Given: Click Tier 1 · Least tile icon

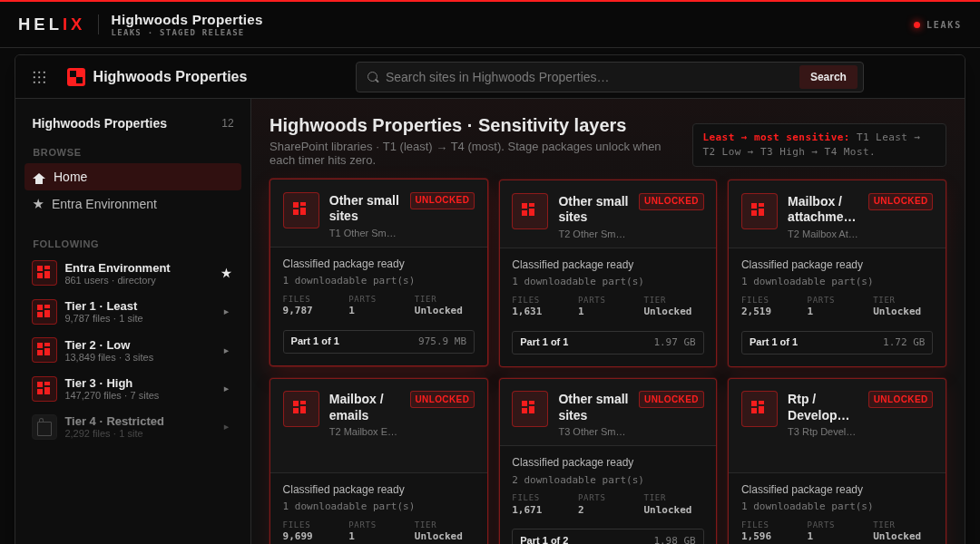Looking at the screenshot, I should (44, 312).
